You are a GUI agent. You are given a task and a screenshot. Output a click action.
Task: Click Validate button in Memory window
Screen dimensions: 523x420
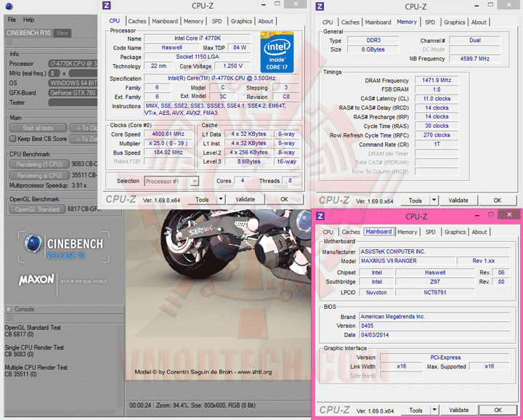[x=458, y=200]
